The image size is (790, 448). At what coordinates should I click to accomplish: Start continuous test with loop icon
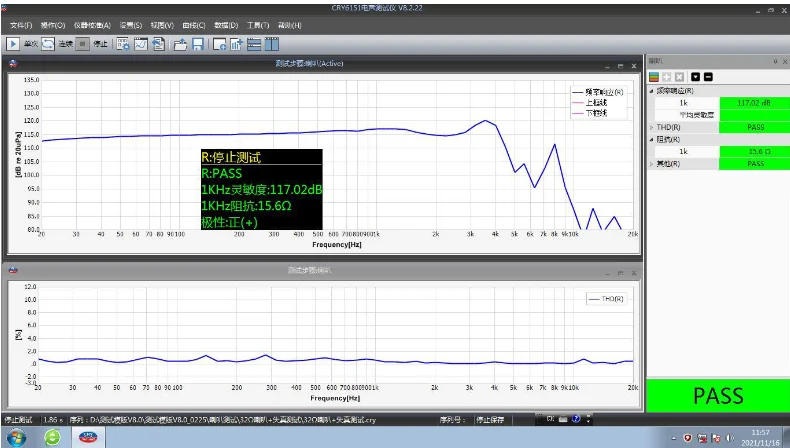coord(48,44)
